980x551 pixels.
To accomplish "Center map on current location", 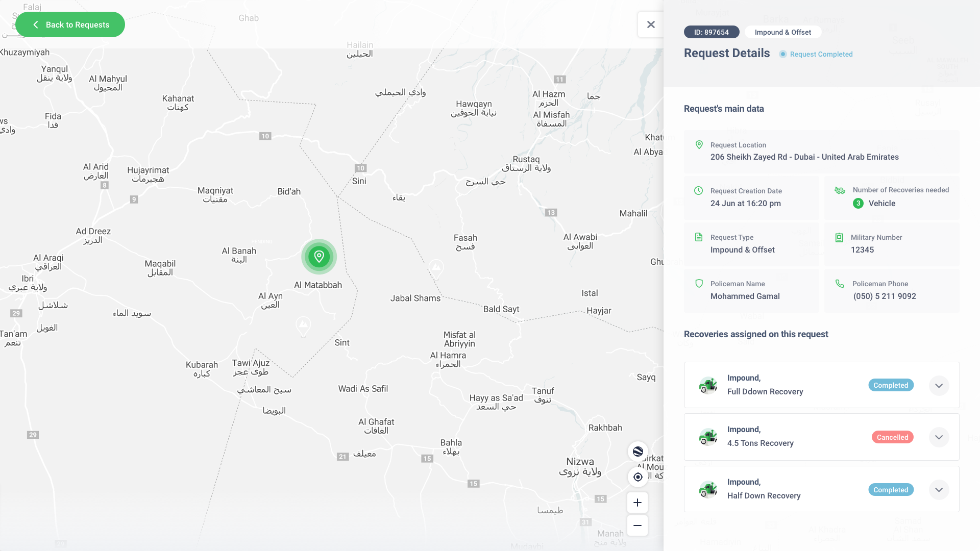I will pyautogui.click(x=638, y=477).
